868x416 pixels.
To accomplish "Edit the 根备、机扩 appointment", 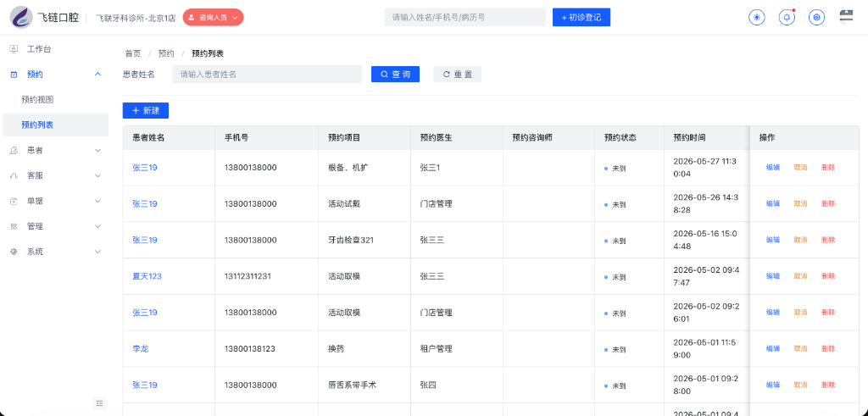I will coord(773,168).
